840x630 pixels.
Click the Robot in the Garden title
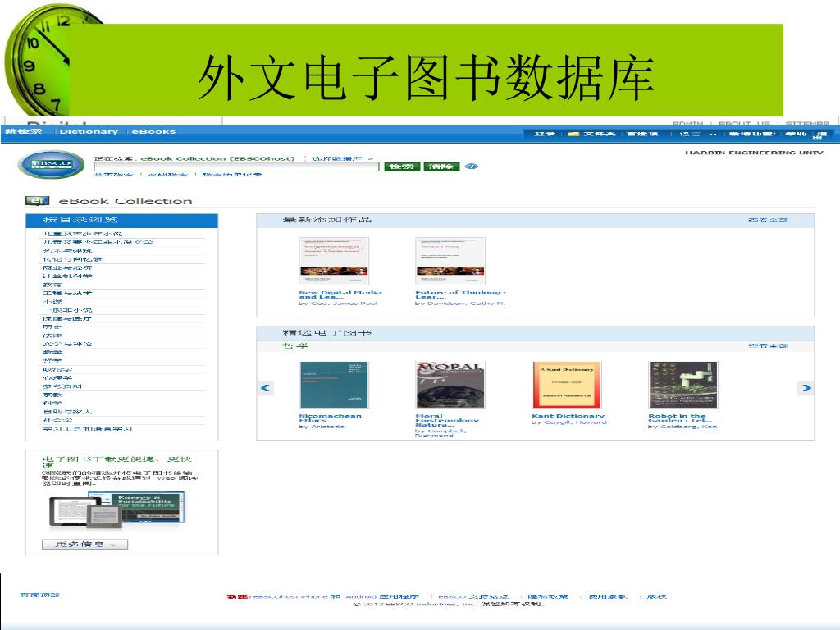pos(680,418)
